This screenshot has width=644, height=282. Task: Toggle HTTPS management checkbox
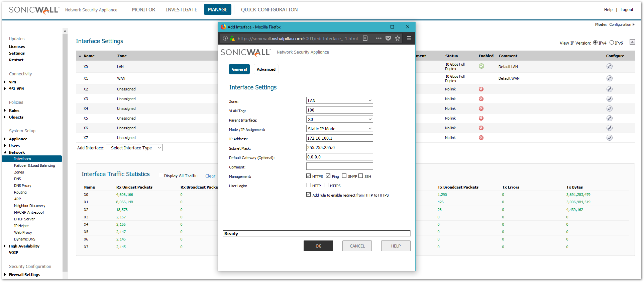point(308,176)
